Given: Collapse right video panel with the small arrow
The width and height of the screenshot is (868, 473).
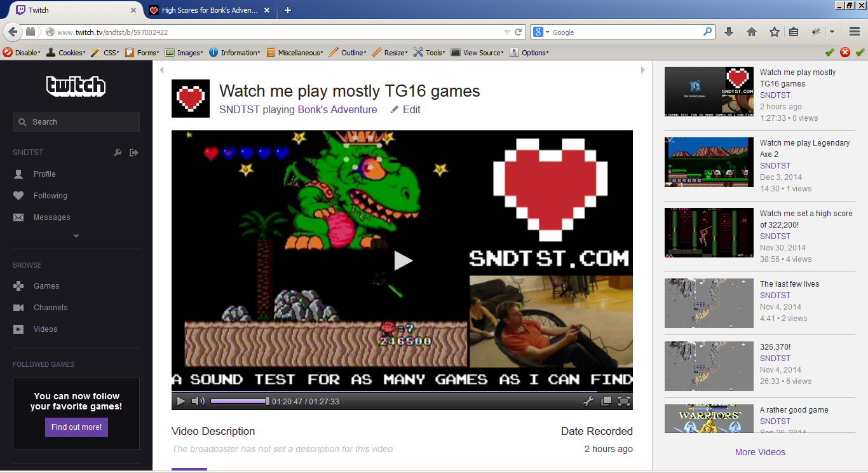Looking at the screenshot, I should [642, 70].
